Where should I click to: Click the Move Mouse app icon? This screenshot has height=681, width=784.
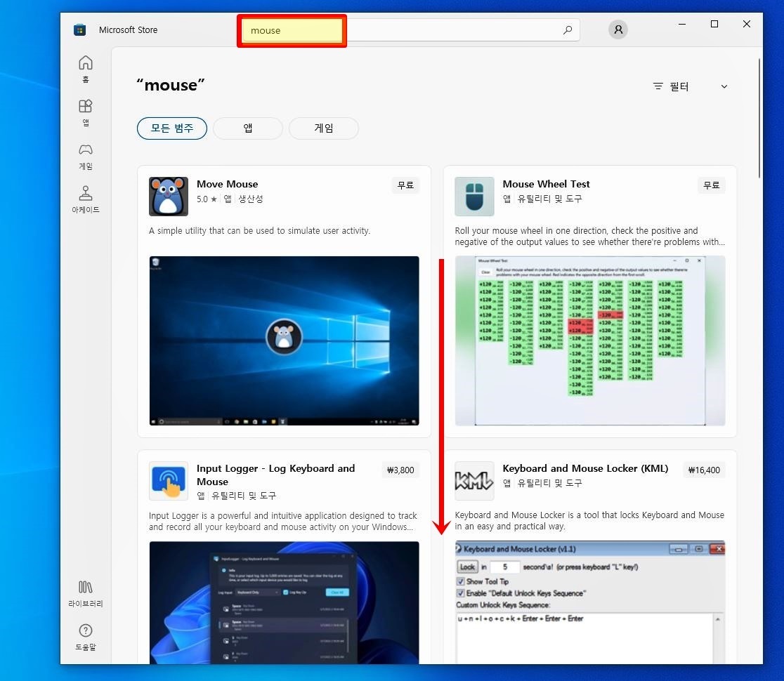pyautogui.click(x=169, y=197)
